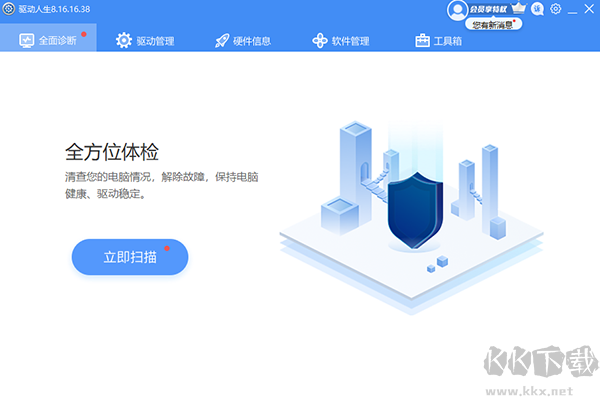This screenshot has width=600, height=398.
Task: Click the user avatar profile icon
Action: coord(457,10)
